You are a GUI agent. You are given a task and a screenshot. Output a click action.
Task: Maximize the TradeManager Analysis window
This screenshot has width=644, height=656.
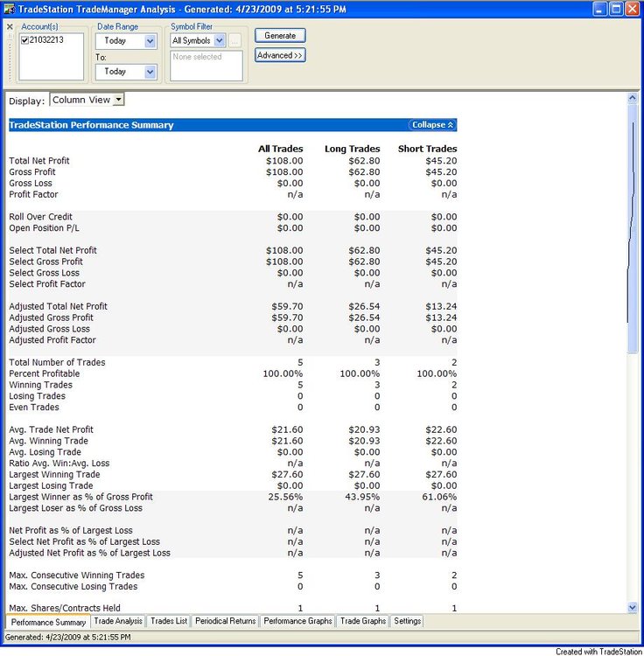(x=616, y=9)
